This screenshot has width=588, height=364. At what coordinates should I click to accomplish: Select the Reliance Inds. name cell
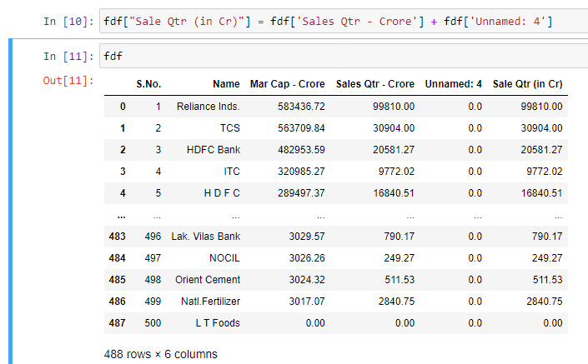coord(208,107)
